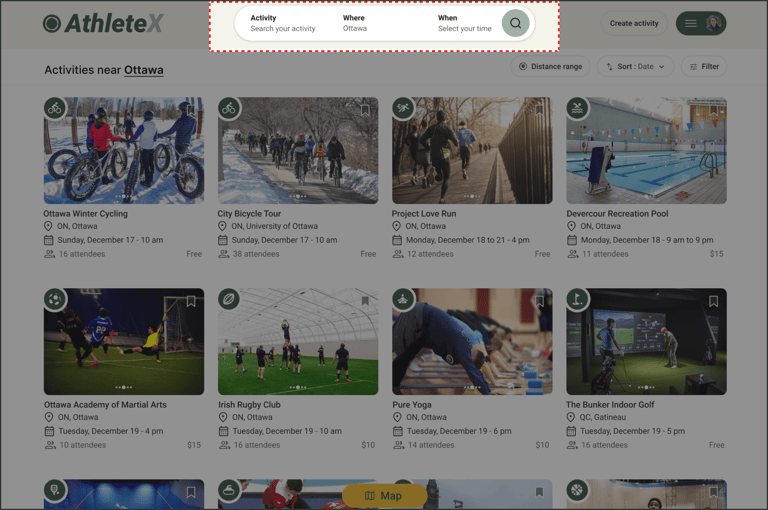Click attendees icon beside 11 attendees
Image resolution: width=768 pixels, height=510 pixels.
pos(573,254)
